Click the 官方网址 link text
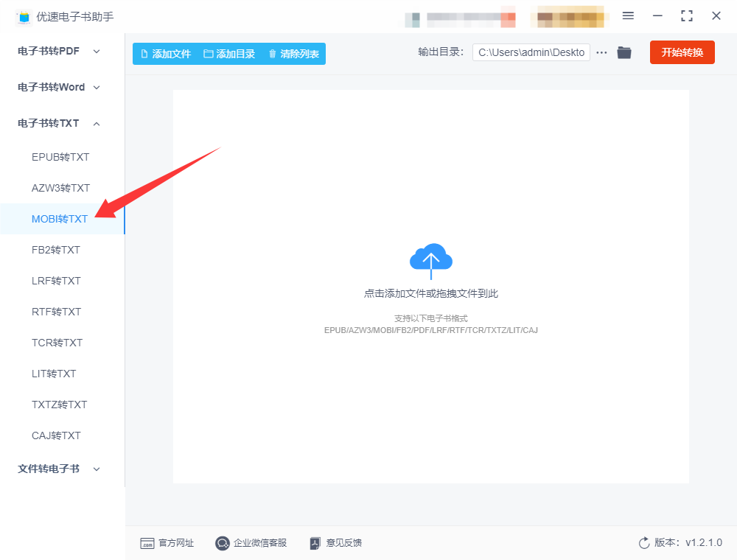 tap(176, 543)
